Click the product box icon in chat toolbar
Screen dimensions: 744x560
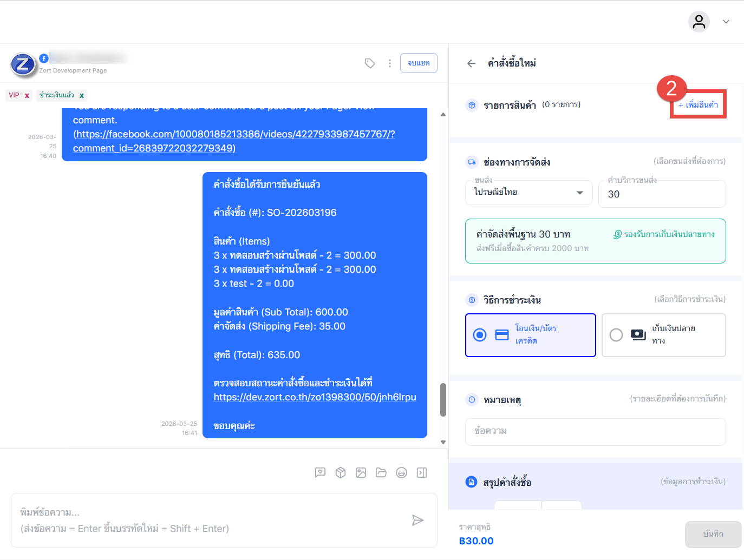pyautogui.click(x=341, y=473)
